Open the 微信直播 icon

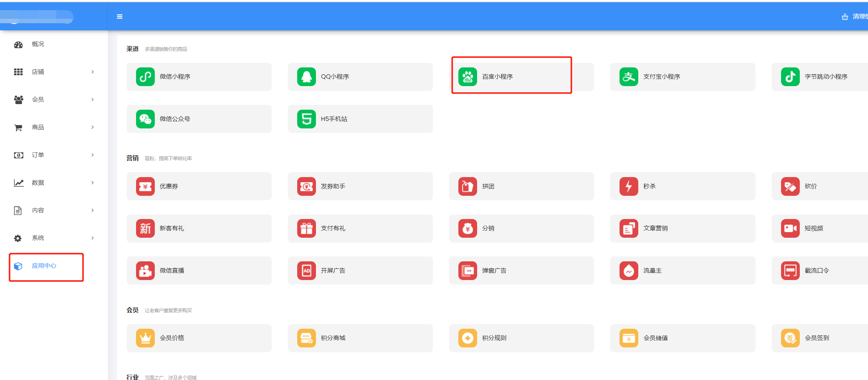pos(145,271)
